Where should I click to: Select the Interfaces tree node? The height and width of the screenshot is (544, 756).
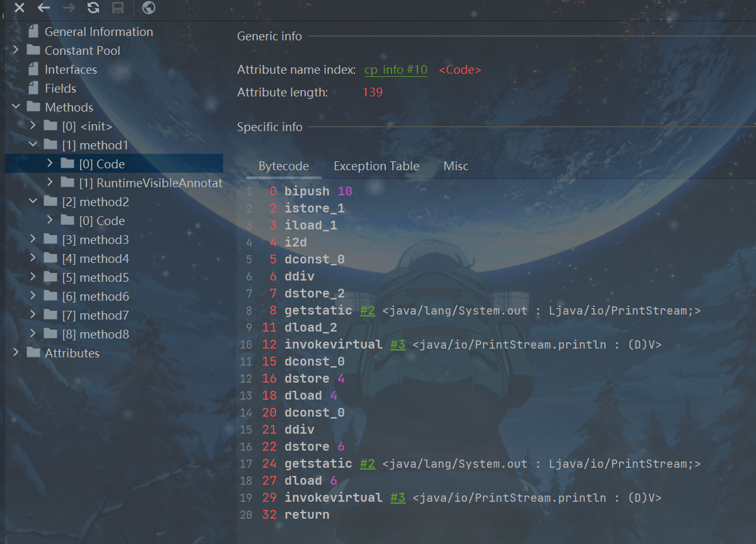tap(71, 69)
